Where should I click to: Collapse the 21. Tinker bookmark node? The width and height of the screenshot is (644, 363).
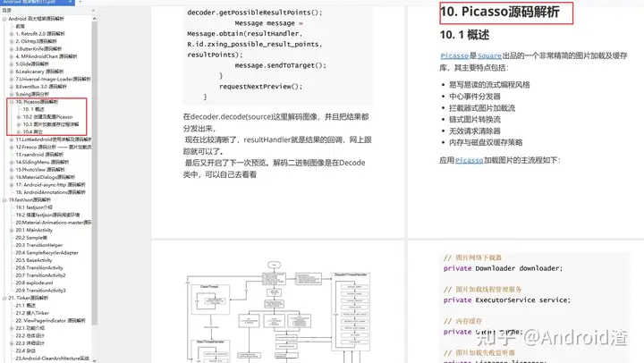[x=4, y=298]
